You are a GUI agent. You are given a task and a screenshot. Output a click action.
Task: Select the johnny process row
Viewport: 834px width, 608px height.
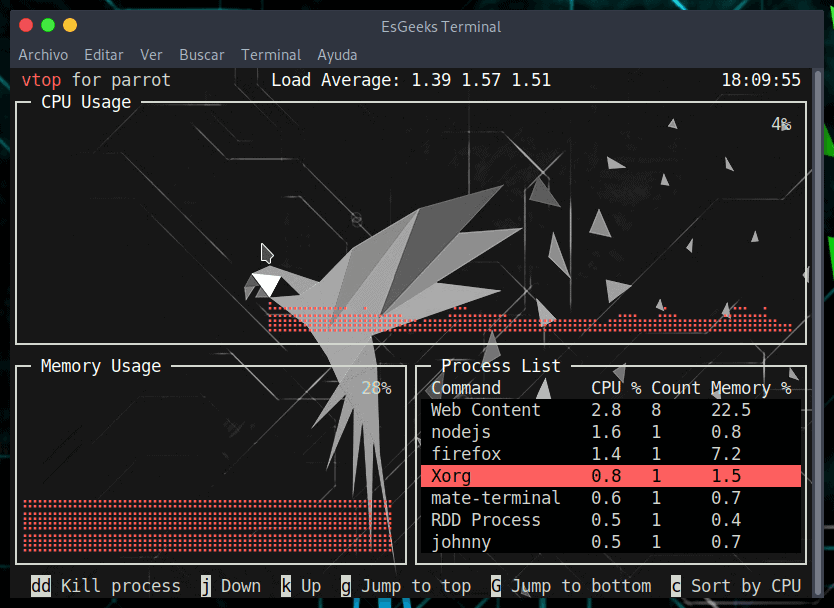(611, 542)
